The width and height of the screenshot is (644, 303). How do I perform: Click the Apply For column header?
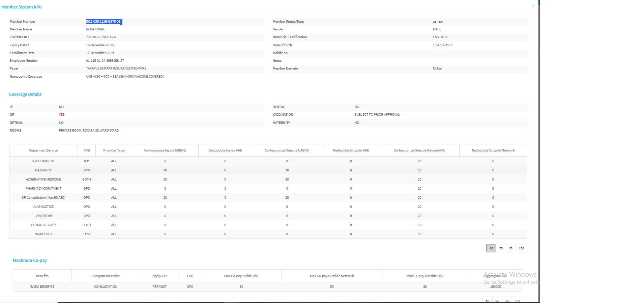pyautogui.click(x=159, y=276)
